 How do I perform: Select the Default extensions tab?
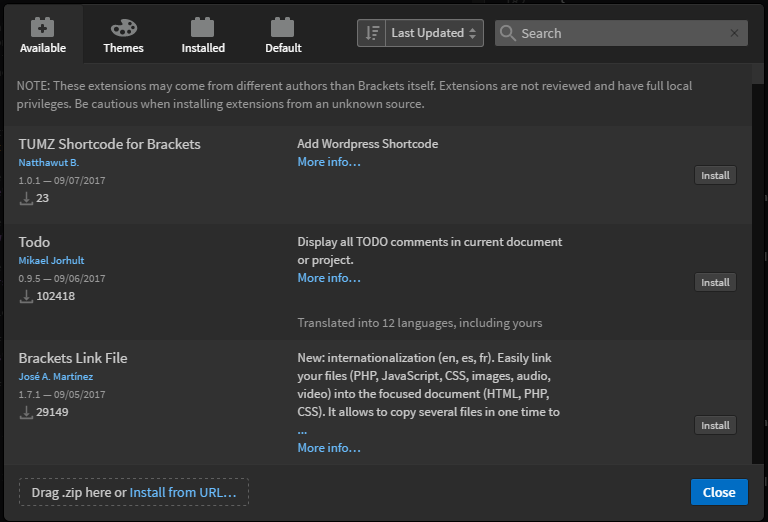[283, 35]
